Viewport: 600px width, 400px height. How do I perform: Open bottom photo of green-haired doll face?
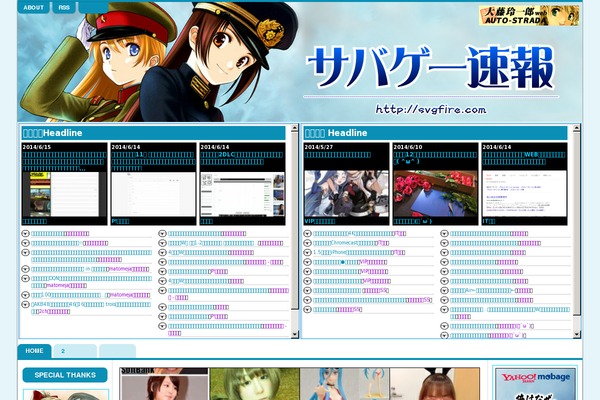[254, 384]
